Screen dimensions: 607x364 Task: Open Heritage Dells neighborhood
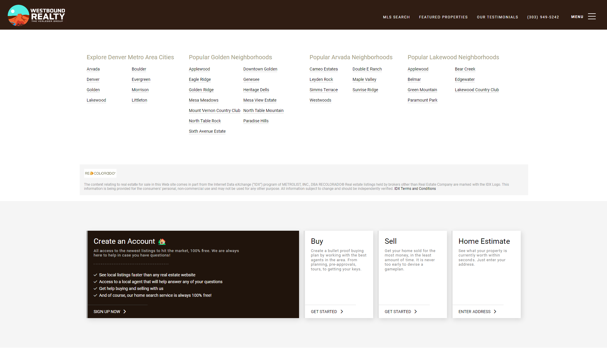click(256, 90)
